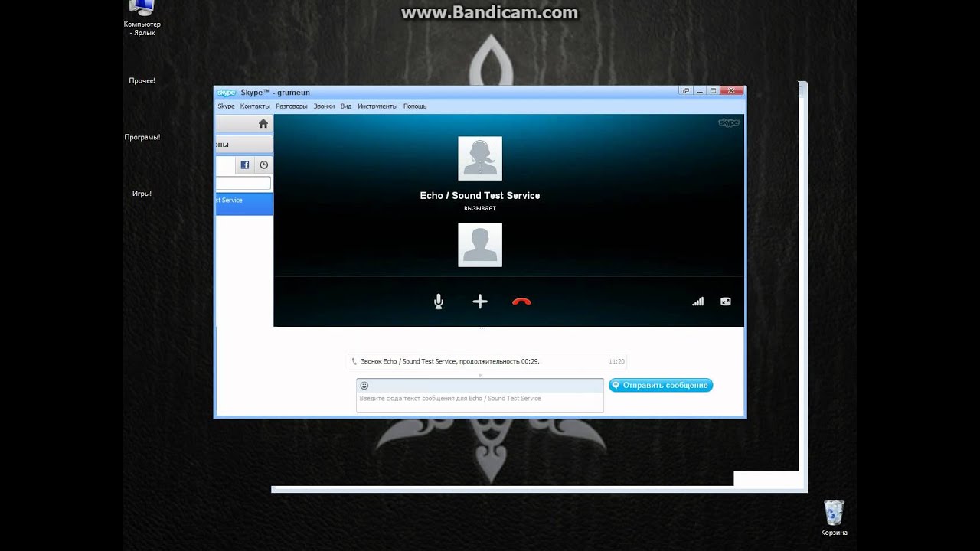Click the partially hidden contacts header button

pos(244,145)
